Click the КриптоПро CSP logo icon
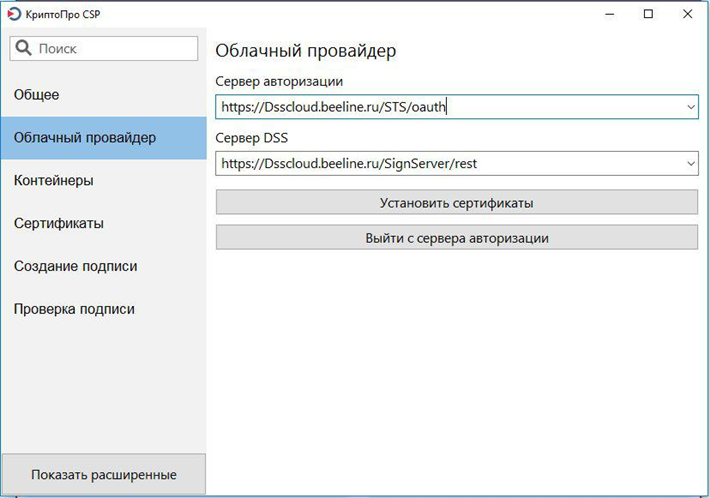Viewport: 710px width, 498px height. pos(14,14)
